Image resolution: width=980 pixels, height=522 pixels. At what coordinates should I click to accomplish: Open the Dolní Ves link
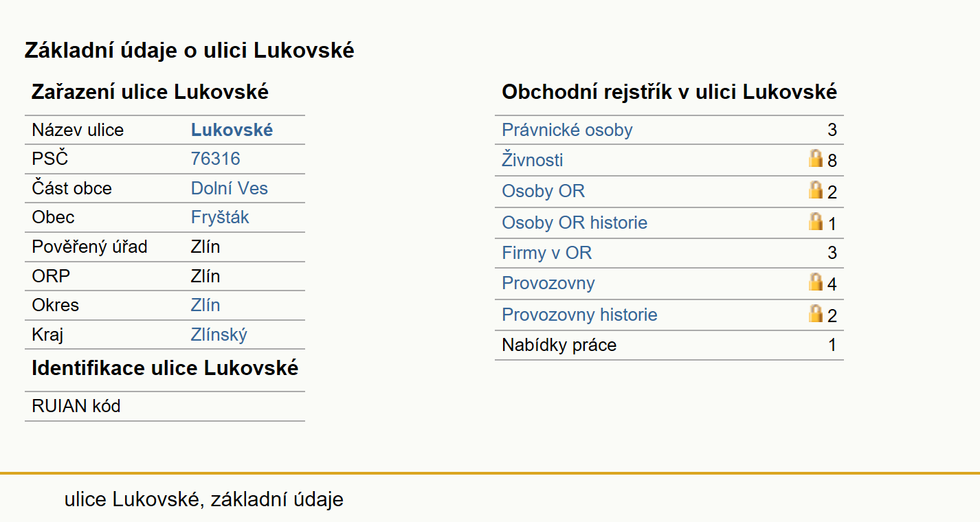click(230, 189)
